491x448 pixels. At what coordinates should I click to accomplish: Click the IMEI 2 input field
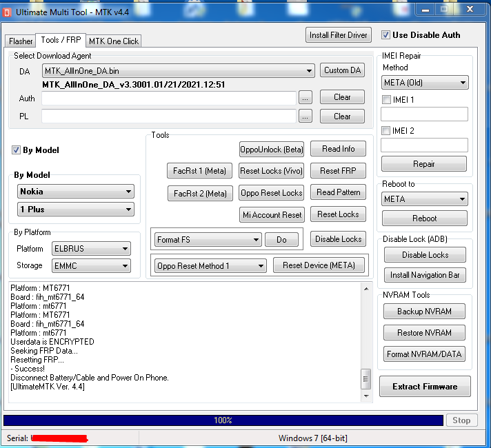pyautogui.click(x=424, y=145)
